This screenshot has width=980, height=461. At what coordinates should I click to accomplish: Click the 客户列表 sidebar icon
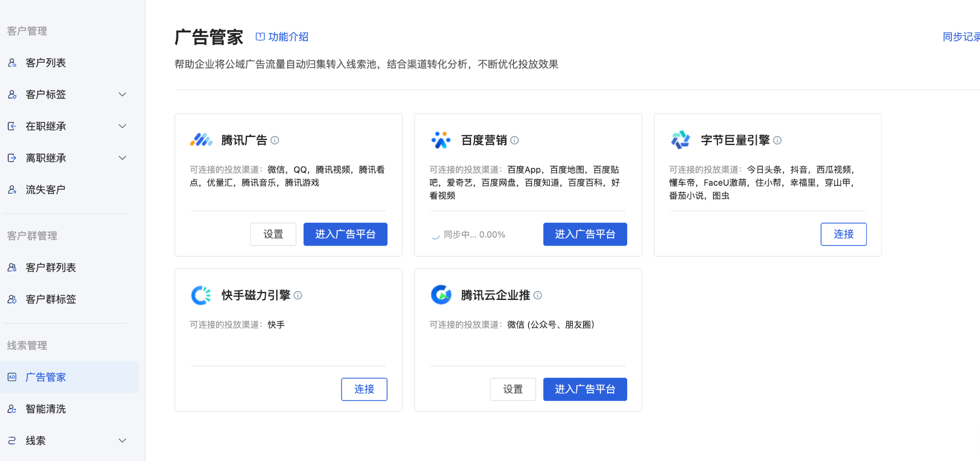pos(12,63)
